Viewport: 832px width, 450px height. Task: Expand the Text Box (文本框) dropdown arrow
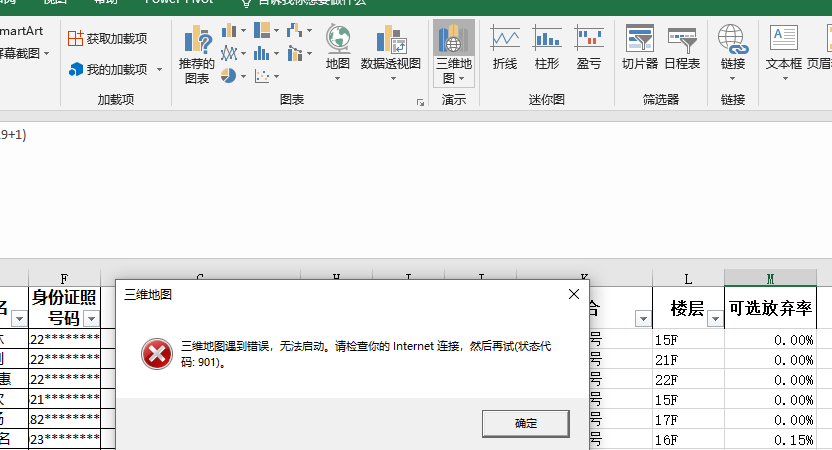pos(785,79)
